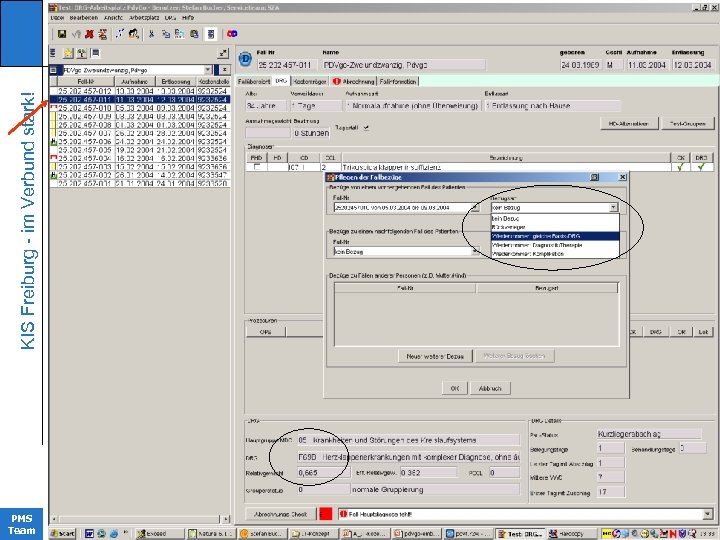Switch to the Abrechnung tab
720x540 pixels.
pyautogui.click(x=353, y=81)
